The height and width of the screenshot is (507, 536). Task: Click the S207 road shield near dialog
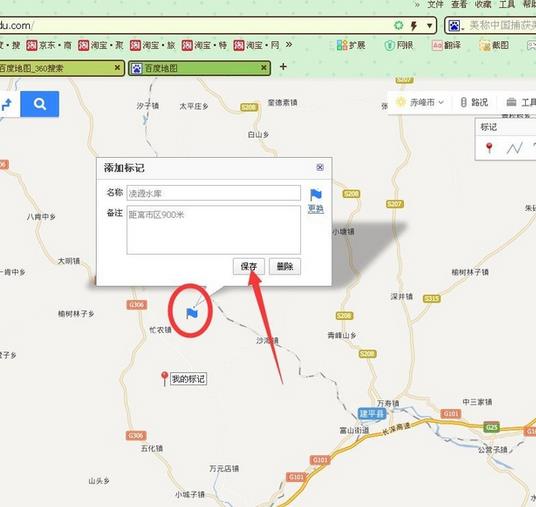(x=395, y=204)
